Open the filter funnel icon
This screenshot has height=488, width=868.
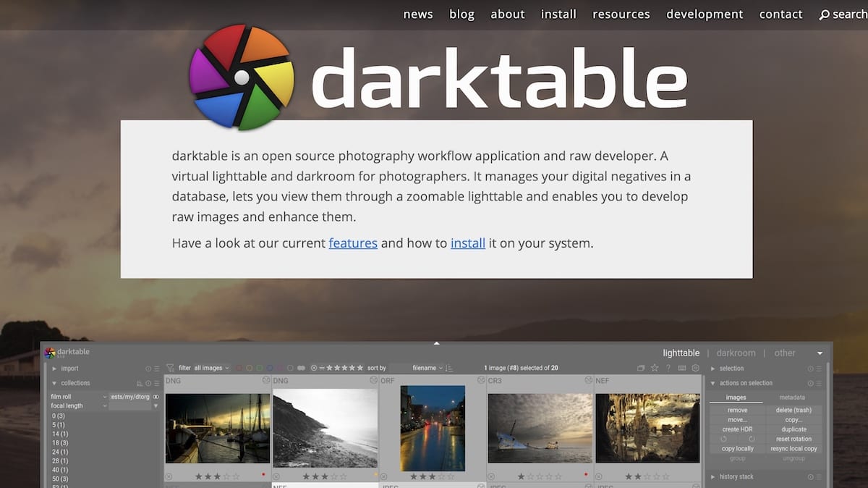point(171,368)
